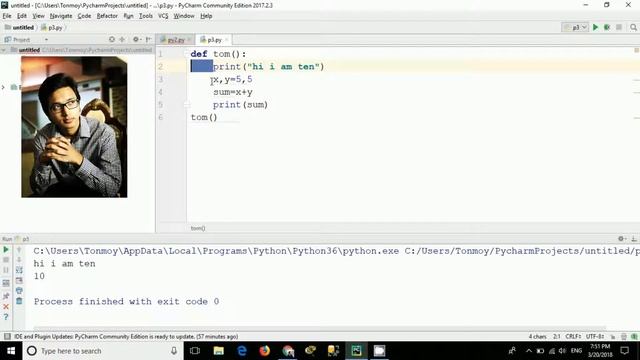Open File Explorer from the taskbar
This screenshot has width=640, height=360.
218,351
